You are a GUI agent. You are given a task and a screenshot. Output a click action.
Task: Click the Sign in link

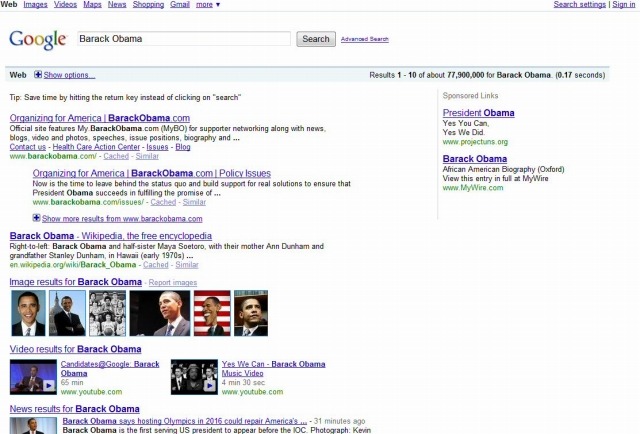[624, 4]
